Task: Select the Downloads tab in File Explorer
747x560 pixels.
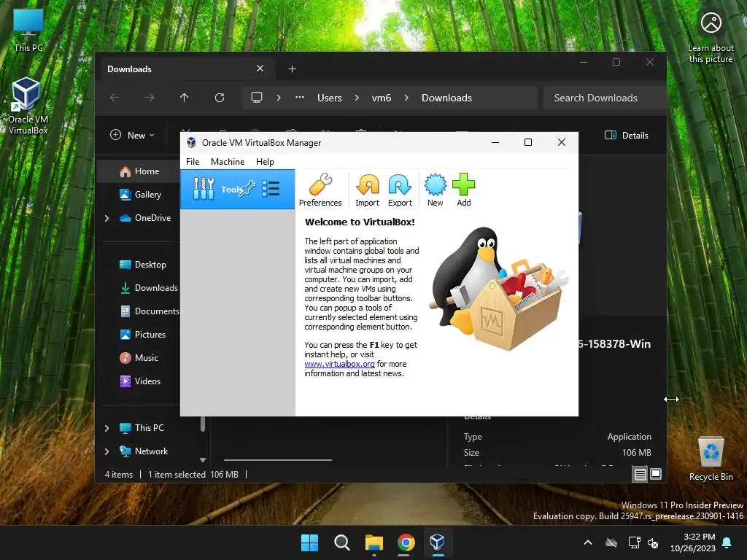Action: pyautogui.click(x=186, y=69)
